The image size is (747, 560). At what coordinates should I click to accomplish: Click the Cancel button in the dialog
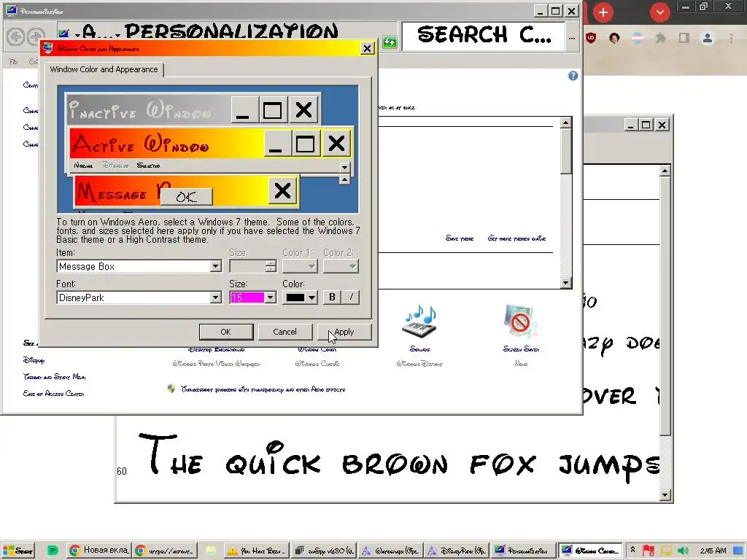pos(285,332)
